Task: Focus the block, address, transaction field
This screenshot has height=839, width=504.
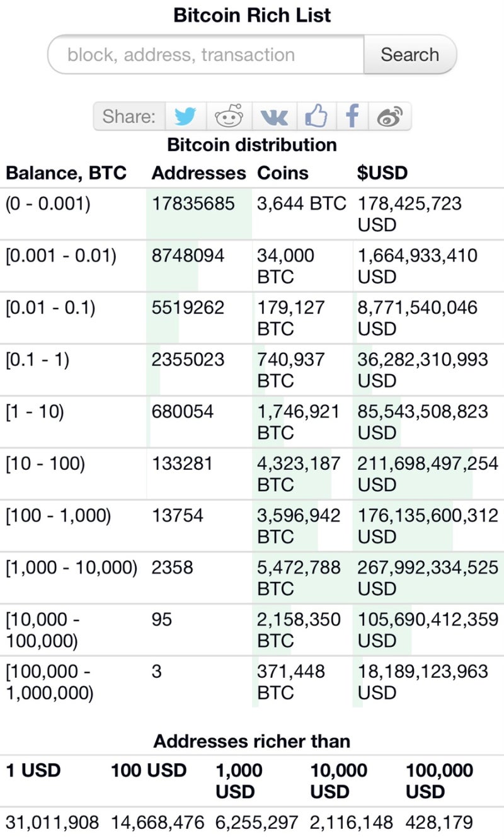Action: click(206, 55)
